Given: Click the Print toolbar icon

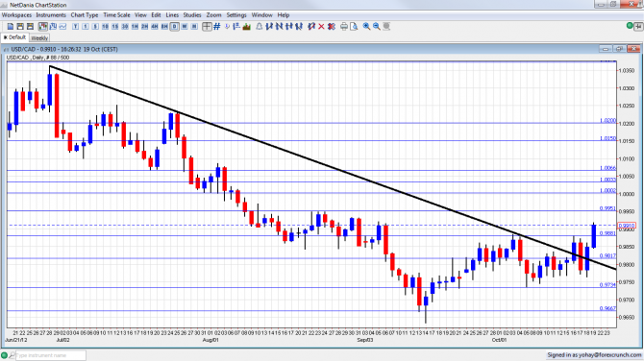Looking at the screenshot, I should [344, 26].
